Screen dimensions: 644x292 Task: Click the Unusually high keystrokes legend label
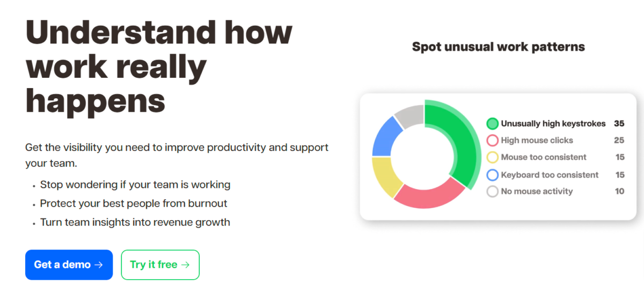coord(553,124)
